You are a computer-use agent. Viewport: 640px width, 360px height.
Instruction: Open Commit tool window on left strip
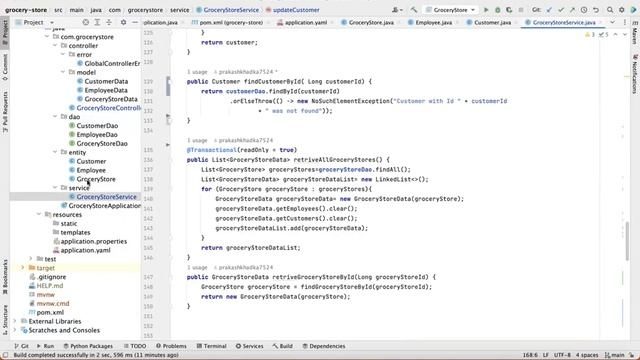pyautogui.click(x=5, y=67)
